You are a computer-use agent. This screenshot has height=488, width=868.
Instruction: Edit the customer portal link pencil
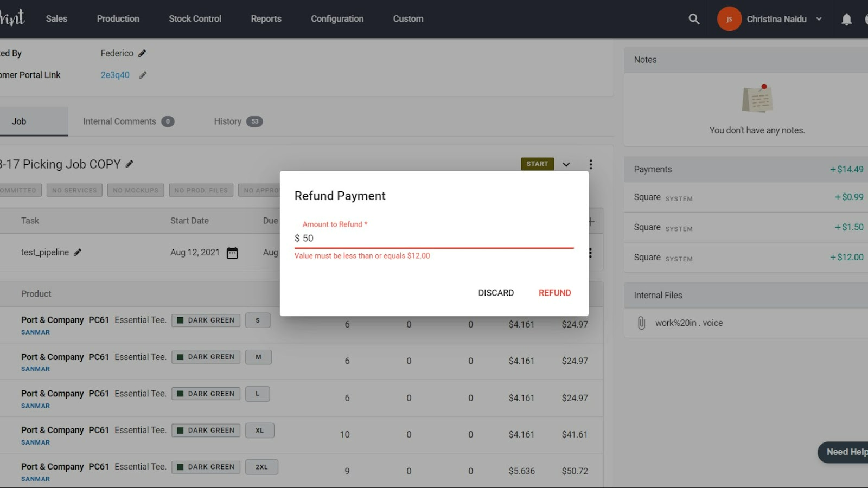[x=143, y=75]
